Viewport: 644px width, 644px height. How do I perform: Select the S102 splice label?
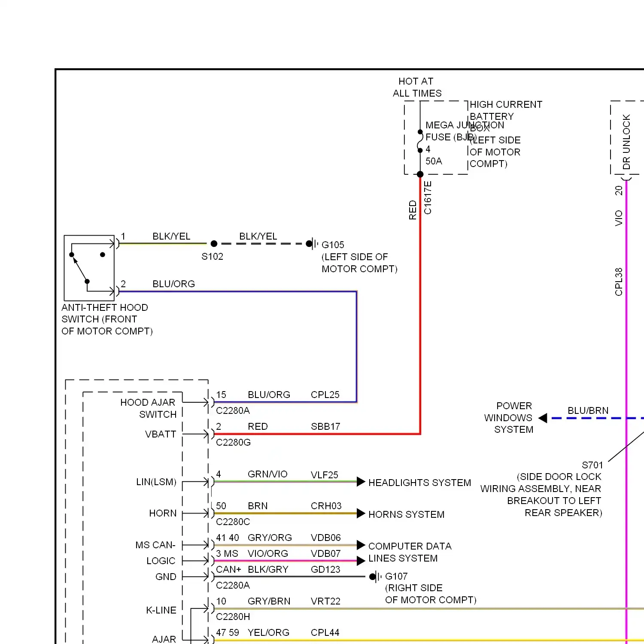213,256
